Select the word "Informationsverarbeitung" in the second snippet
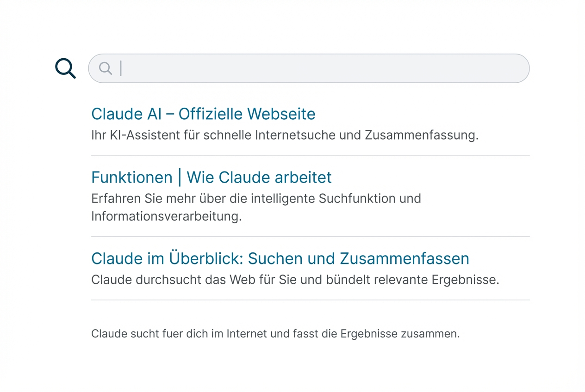 (166, 216)
